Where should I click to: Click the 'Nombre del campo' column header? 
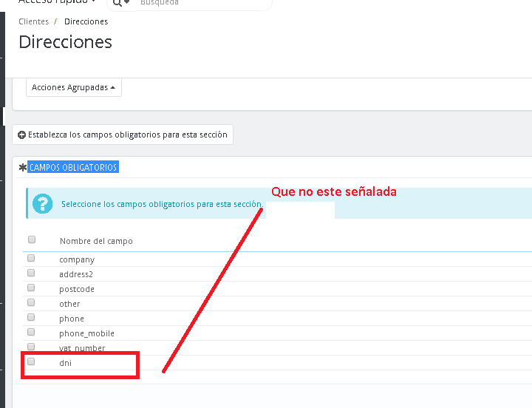tap(96, 241)
